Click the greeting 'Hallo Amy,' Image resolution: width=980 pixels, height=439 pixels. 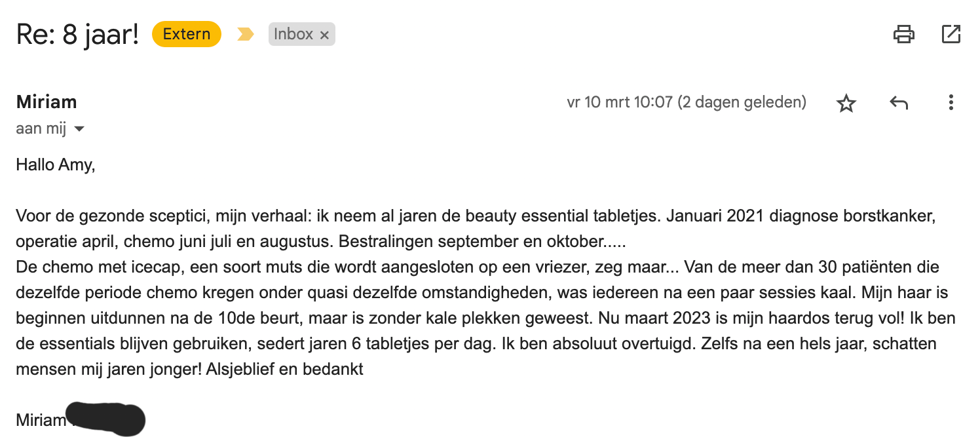click(x=56, y=164)
